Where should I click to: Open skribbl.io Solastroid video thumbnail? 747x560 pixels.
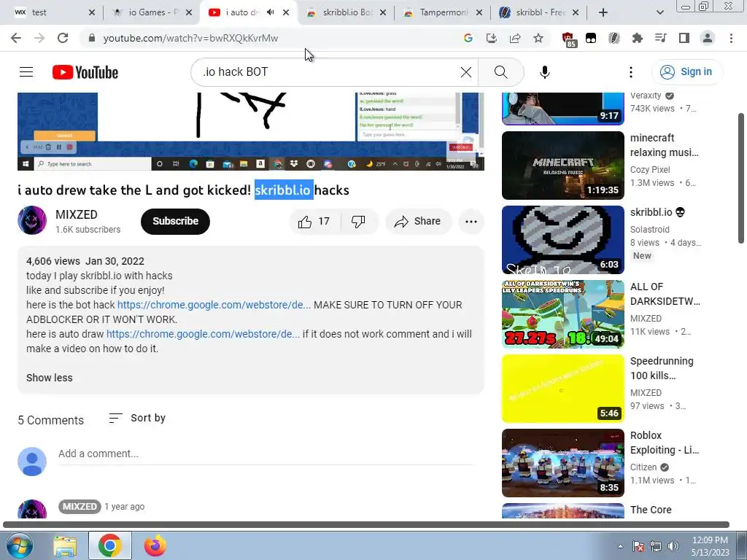pos(562,239)
